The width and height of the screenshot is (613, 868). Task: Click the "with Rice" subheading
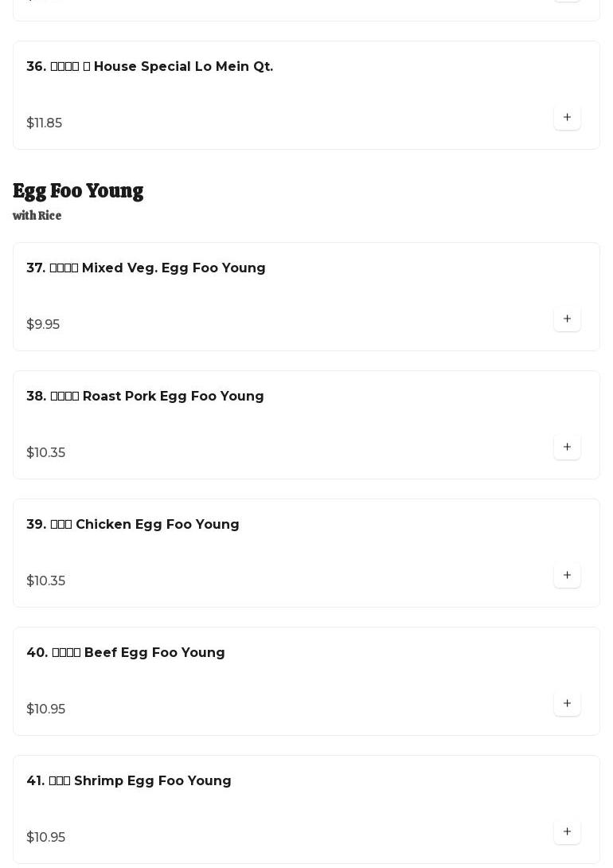(x=37, y=216)
